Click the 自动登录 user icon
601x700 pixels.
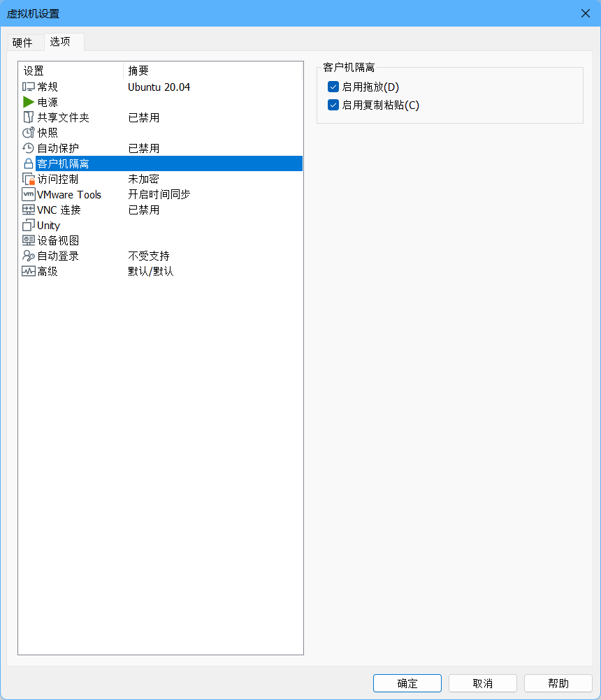pyautogui.click(x=29, y=256)
